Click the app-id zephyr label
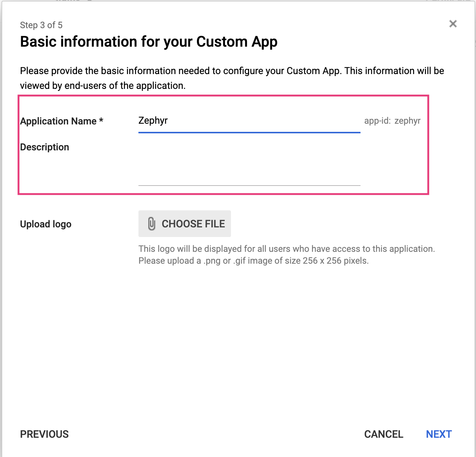 click(x=392, y=121)
